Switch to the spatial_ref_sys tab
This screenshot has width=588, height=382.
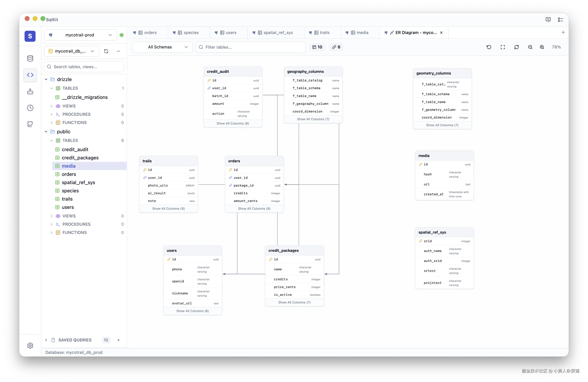click(275, 33)
